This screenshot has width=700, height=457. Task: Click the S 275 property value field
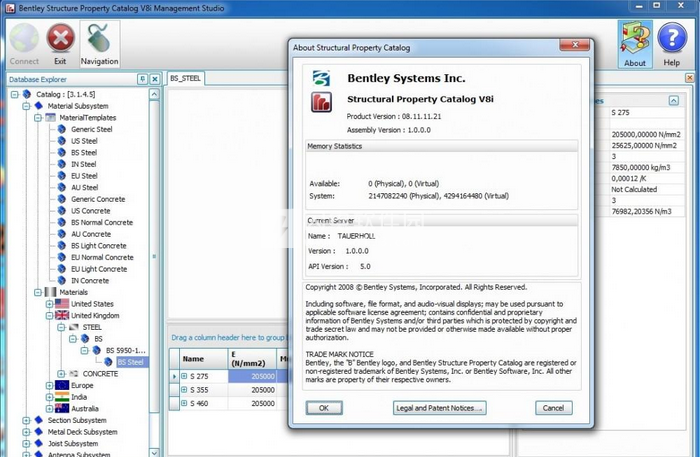[646, 112]
